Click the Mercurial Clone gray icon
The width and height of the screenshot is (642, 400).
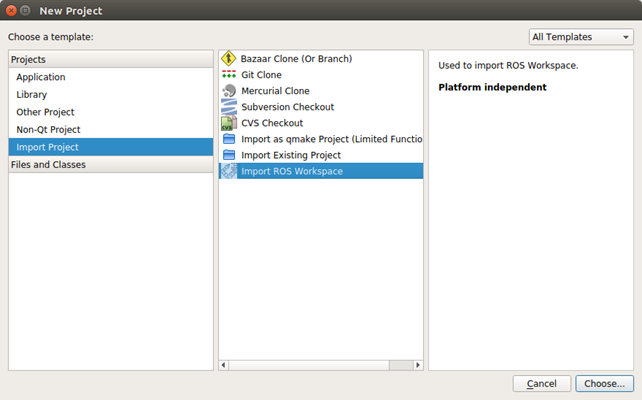229,90
